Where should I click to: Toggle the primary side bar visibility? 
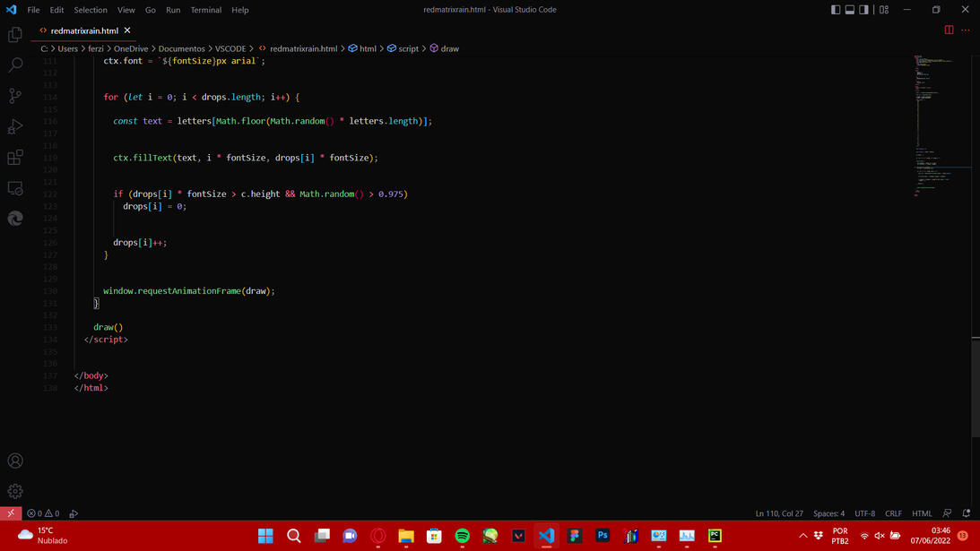click(836, 10)
